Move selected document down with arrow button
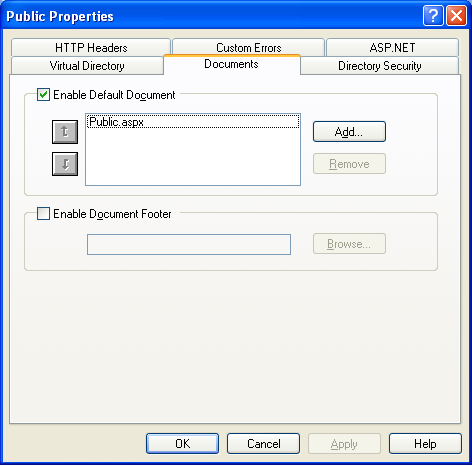 [x=65, y=164]
